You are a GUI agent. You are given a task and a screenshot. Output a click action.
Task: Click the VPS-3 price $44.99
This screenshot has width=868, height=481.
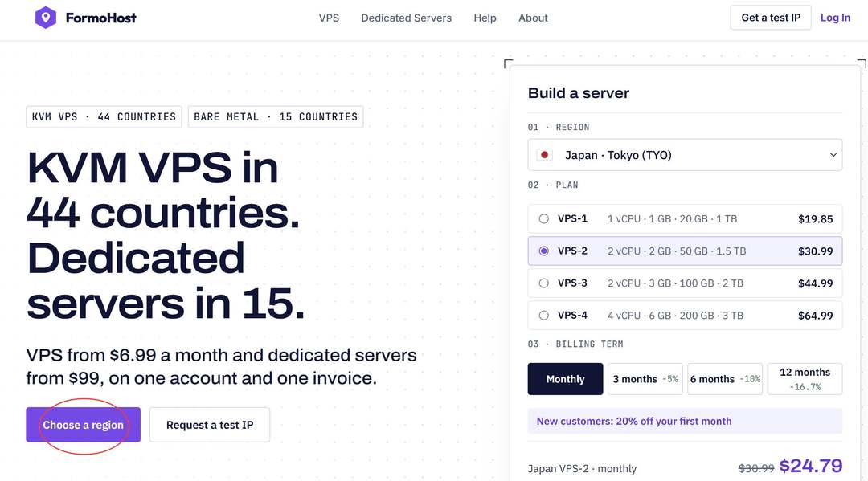tap(816, 283)
